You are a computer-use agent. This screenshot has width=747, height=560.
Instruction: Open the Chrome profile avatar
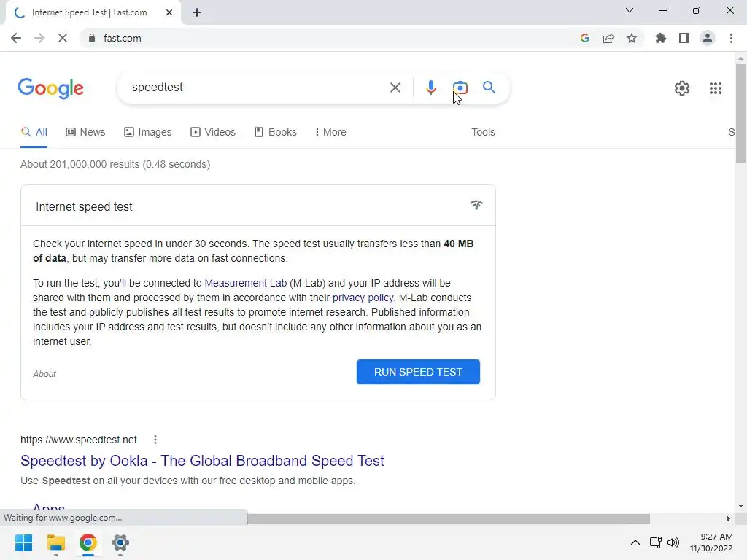click(708, 38)
